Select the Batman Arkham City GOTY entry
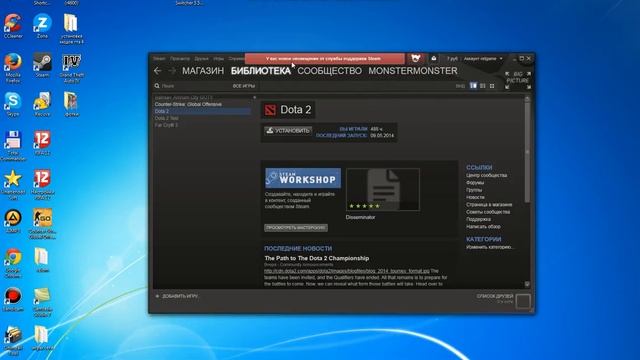 pos(184,98)
